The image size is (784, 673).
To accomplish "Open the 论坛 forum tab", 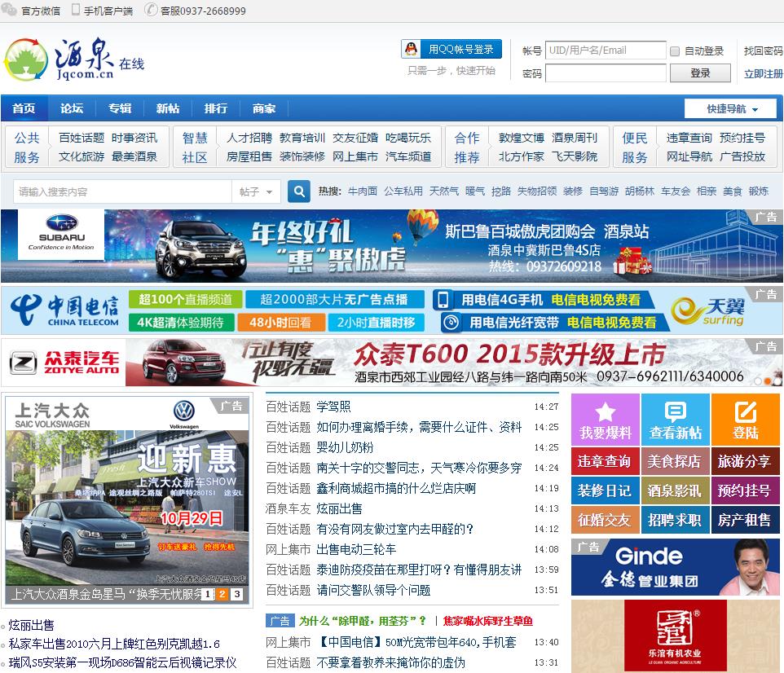I will pos(72,108).
